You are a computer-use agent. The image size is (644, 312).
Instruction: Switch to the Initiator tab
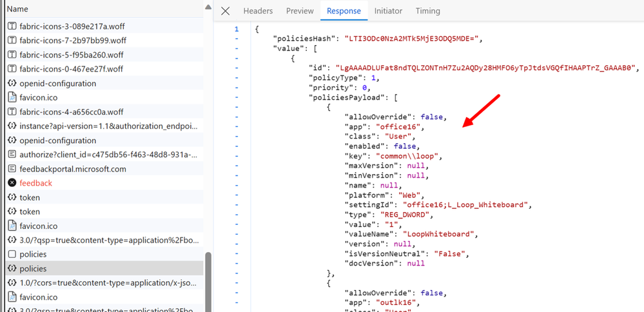pos(388,11)
